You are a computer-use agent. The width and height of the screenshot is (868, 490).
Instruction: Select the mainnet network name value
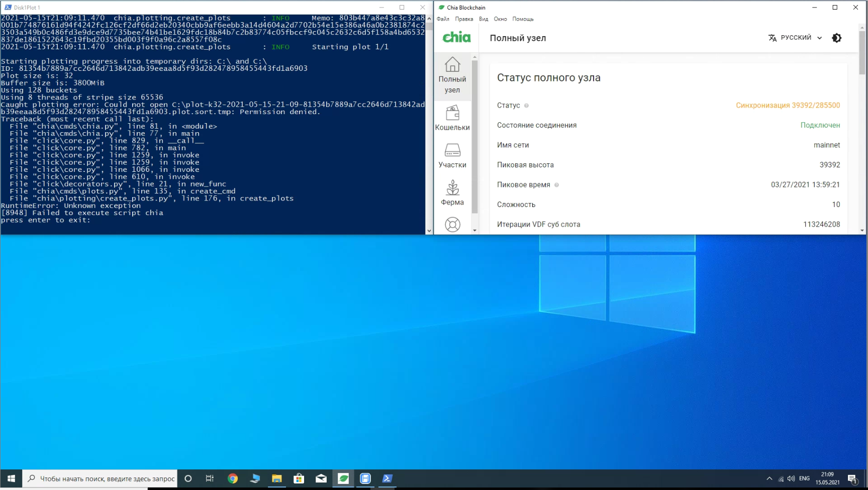(827, 145)
